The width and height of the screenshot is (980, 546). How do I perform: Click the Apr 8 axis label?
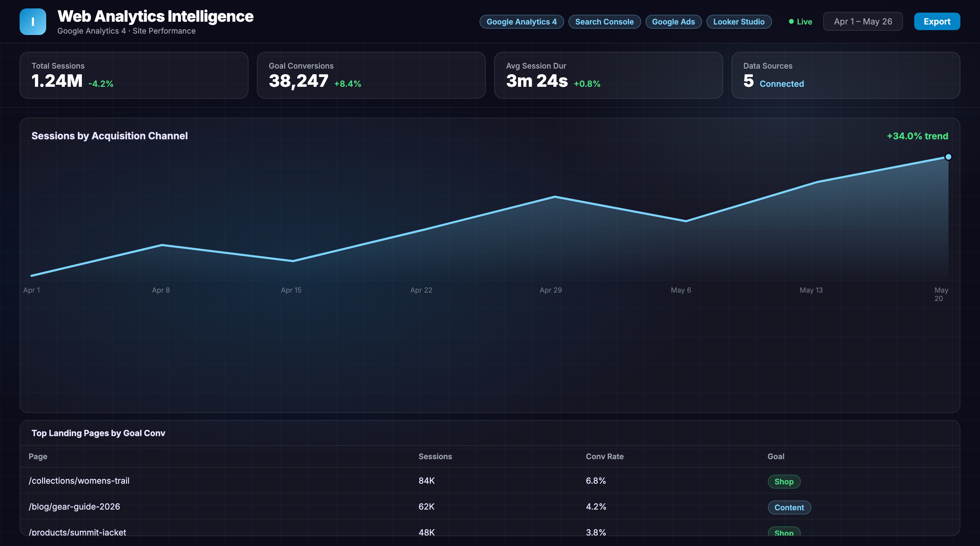[161, 290]
